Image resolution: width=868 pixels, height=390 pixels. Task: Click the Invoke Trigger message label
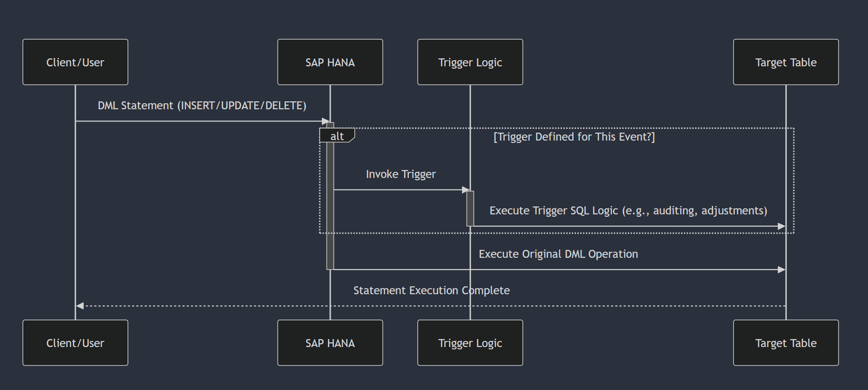(x=401, y=174)
